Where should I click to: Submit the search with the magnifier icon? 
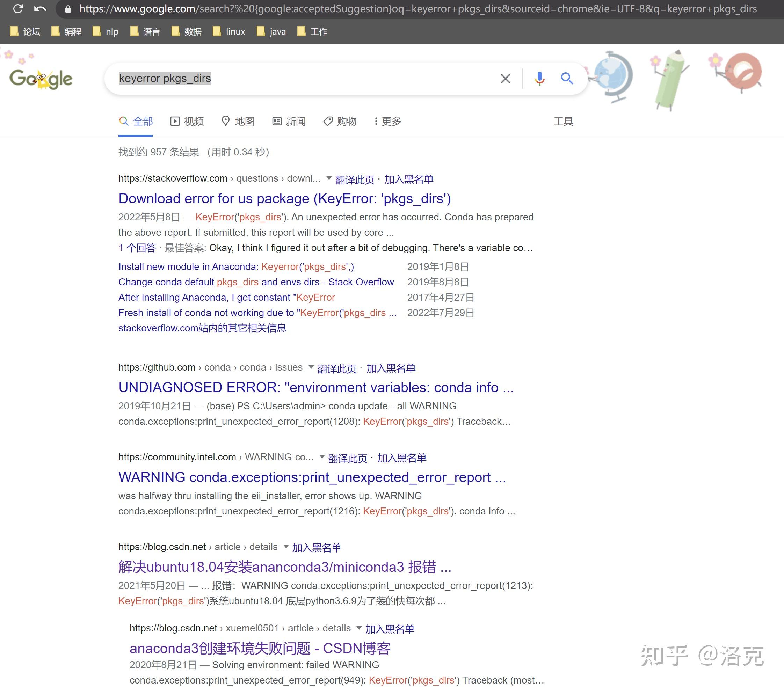[567, 78]
